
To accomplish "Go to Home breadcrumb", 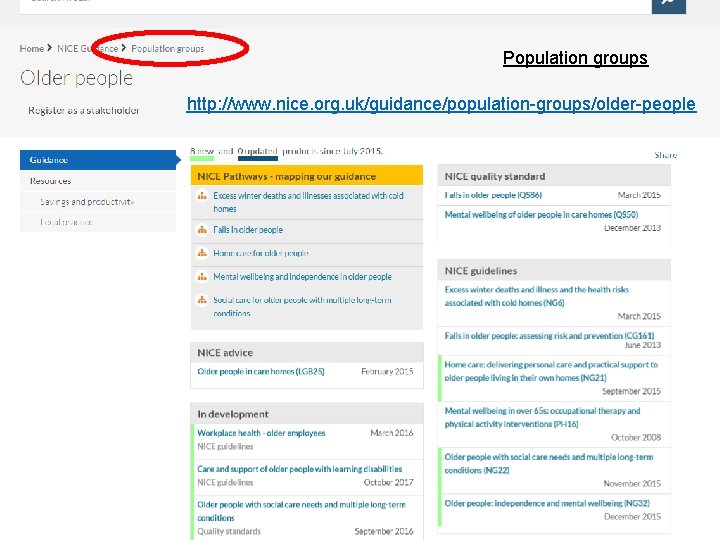I will 32,49.
